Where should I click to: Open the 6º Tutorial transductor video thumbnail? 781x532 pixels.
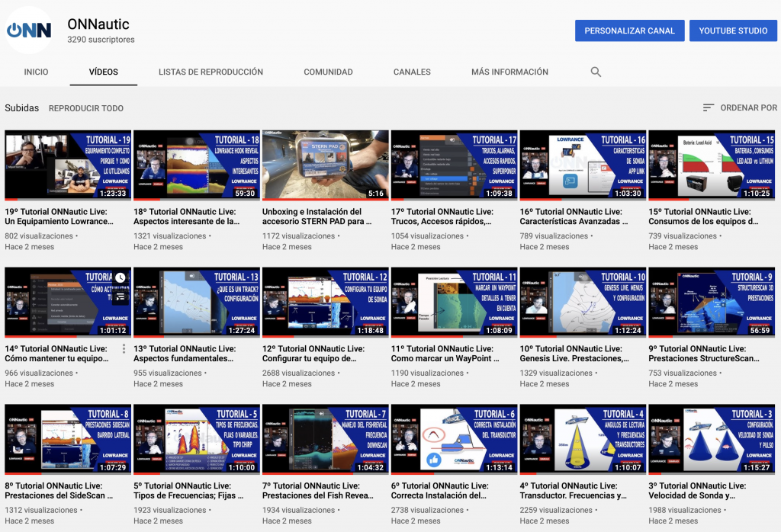click(454, 438)
